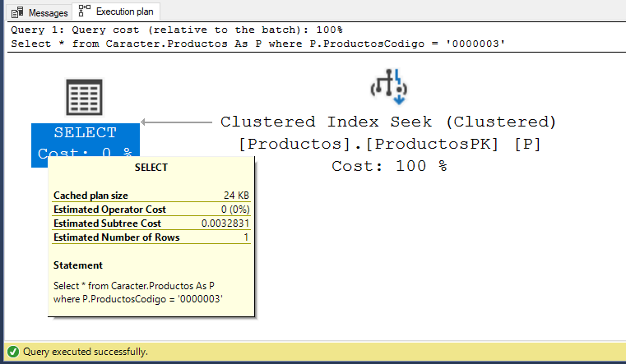Click the green success checkmark icon

pos(13,352)
